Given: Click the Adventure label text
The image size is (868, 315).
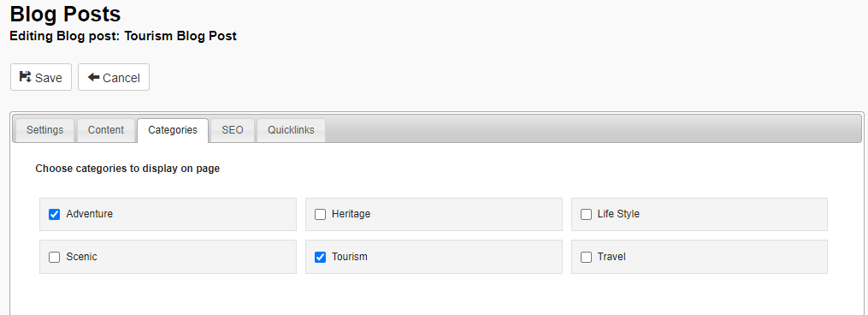Looking at the screenshot, I should [89, 214].
